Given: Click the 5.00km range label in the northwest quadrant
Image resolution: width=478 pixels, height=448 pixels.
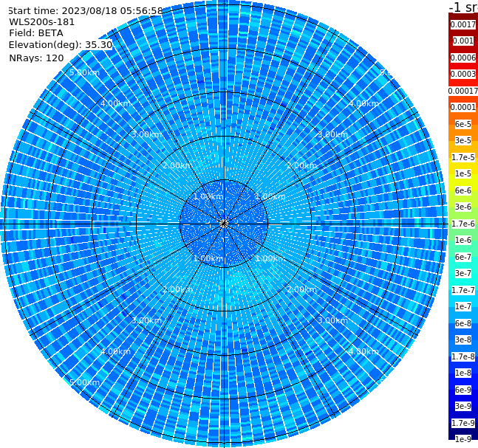Looking at the screenshot, I should coord(84,72).
